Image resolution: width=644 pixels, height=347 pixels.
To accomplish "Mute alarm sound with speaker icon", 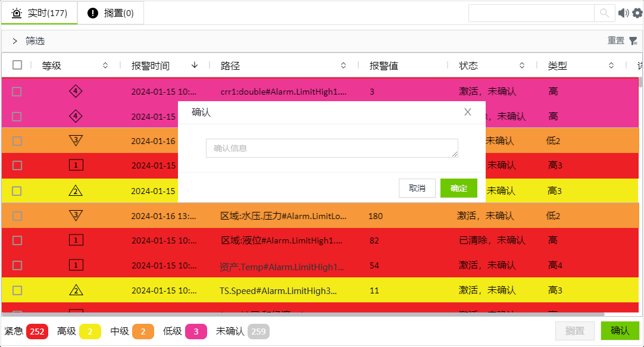I will [623, 13].
